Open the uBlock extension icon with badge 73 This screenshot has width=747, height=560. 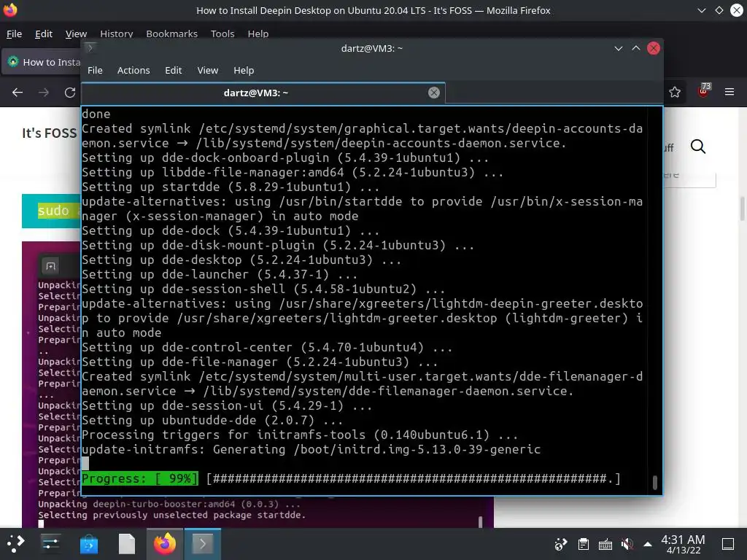point(704,90)
